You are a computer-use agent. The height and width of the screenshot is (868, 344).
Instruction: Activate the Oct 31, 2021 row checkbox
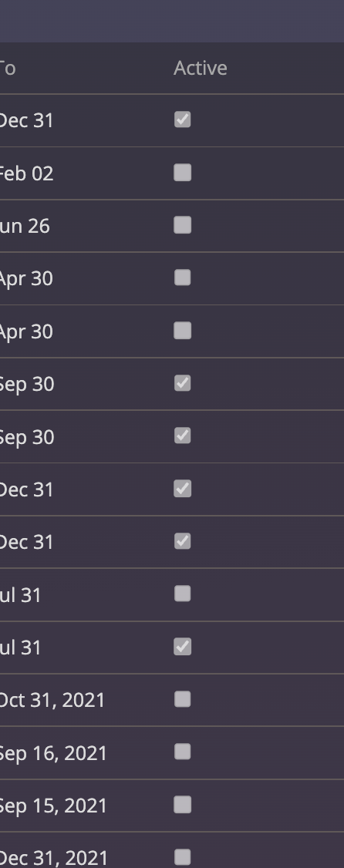point(182,699)
